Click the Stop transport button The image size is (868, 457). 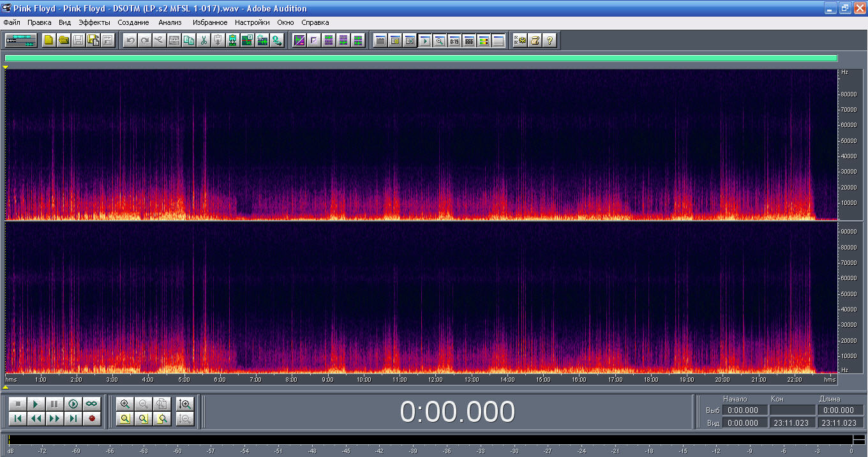point(18,403)
